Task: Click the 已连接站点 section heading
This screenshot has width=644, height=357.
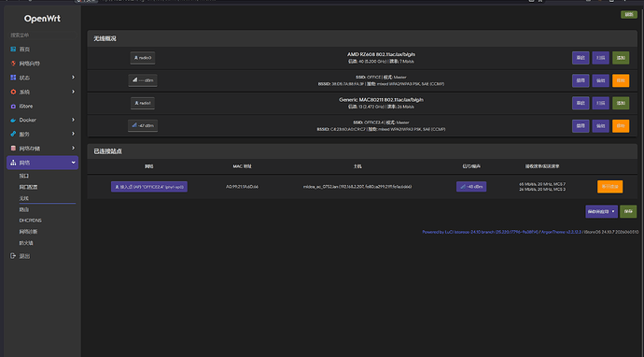Action: tap(107, 151)
